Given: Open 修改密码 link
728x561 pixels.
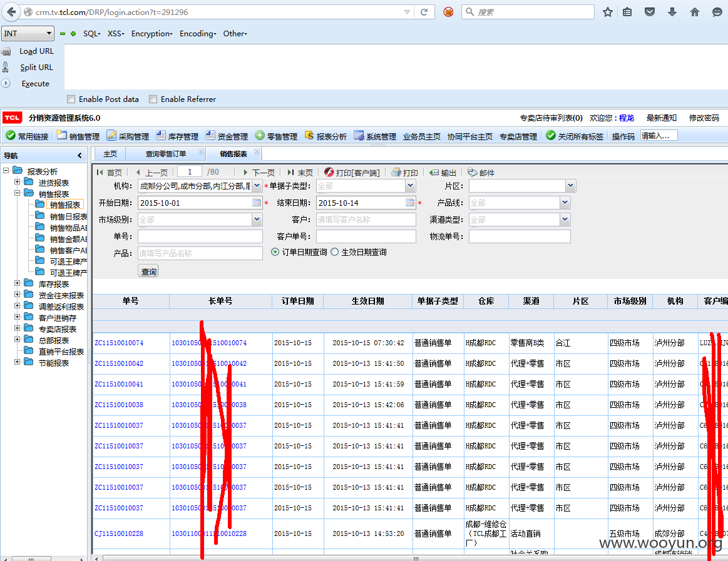Looking at the screenshot, I should click(x=704, y=118).
